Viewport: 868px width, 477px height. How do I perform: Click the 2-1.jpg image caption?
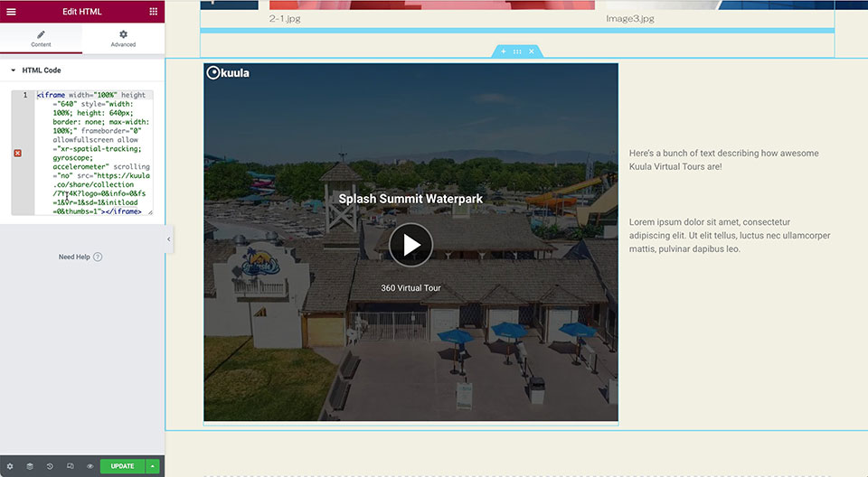point(285,18)
